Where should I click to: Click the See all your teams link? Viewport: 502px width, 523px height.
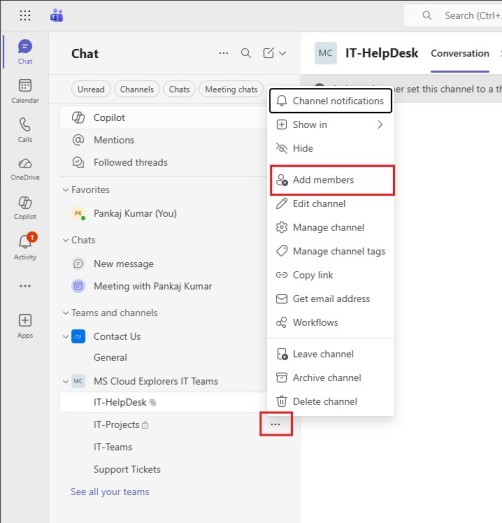[110, 492]
